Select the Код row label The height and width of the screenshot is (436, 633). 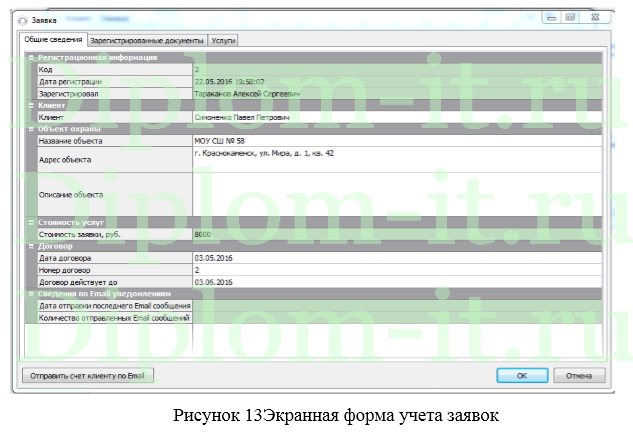(x=115, y=69)
